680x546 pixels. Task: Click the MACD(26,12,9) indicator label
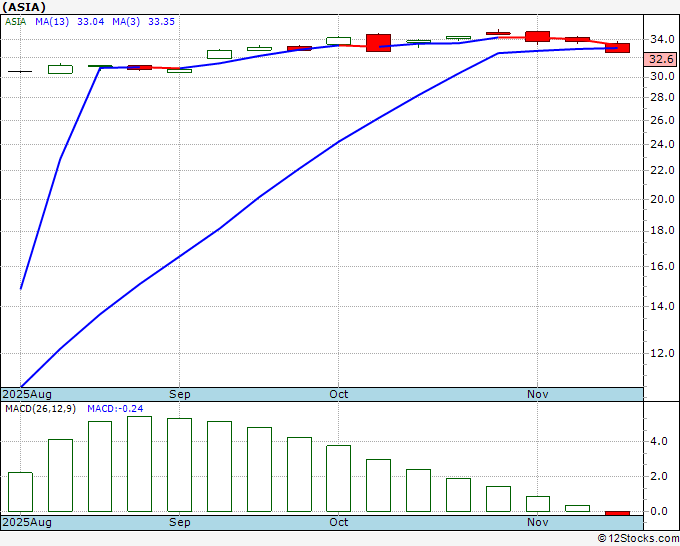pos(40,409)
